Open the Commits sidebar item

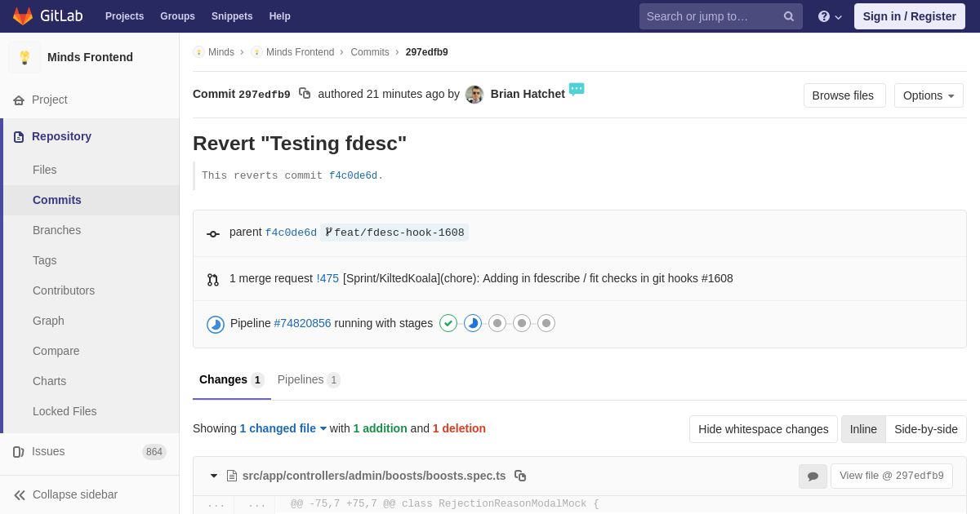pos(91,200)
